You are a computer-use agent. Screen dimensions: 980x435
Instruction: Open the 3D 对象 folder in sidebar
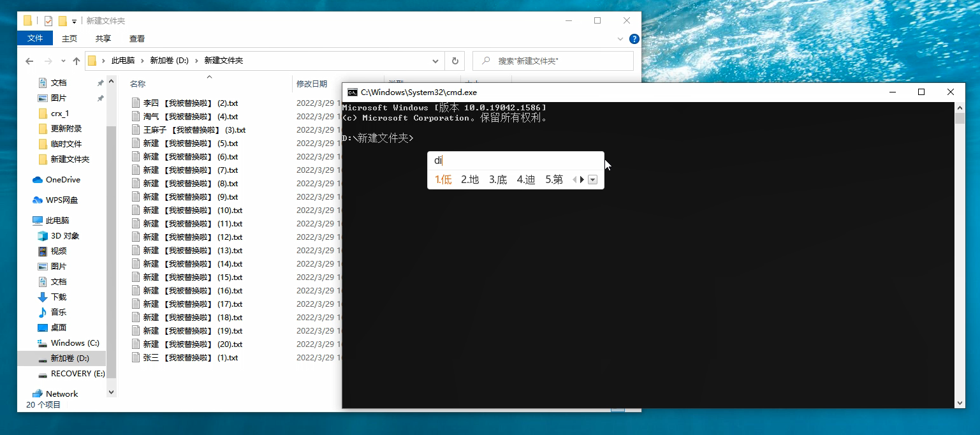click(64, 236)
